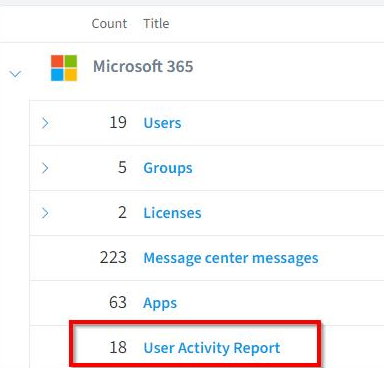Viewport: 384px width, 368px height.
Task: Expand the Users row chevron
Action: point(45,123)
